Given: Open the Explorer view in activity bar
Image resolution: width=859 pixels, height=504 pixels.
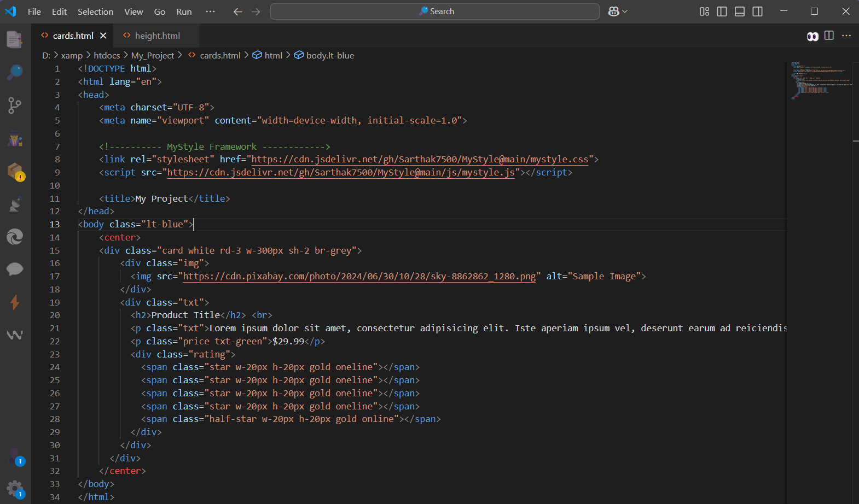Looking at the screenshot, I should coord(15,39).
